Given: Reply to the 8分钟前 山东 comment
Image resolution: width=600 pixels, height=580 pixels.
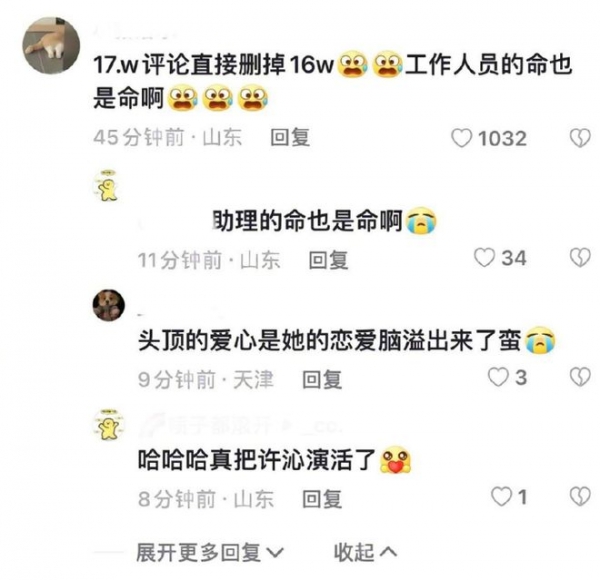Looking at the screenshot, I should [x=322, y=499].
